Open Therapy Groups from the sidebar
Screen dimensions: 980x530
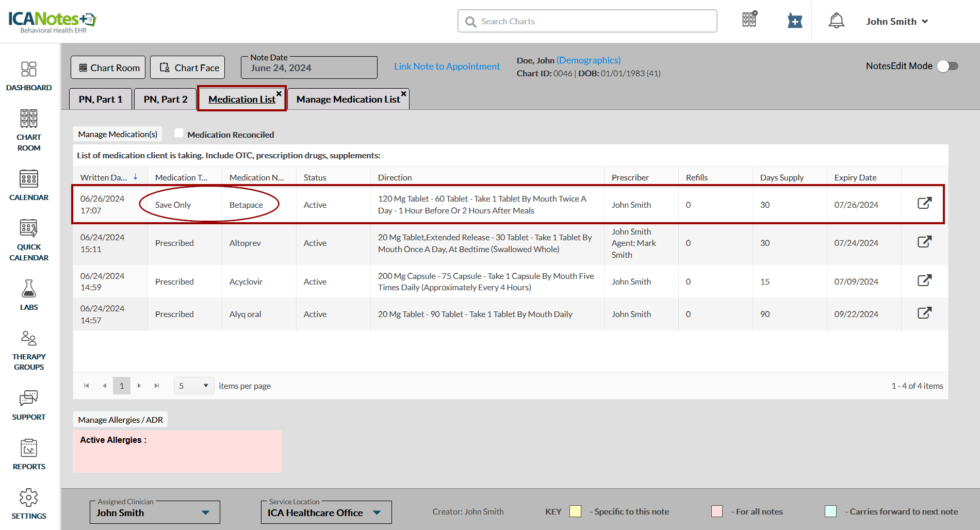click(29, 339)
